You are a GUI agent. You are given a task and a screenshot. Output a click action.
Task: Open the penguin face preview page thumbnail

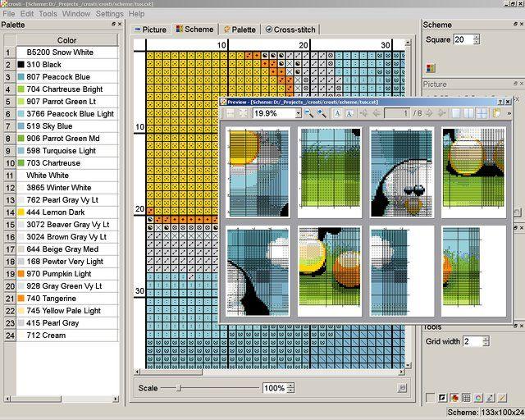point(402,173)
